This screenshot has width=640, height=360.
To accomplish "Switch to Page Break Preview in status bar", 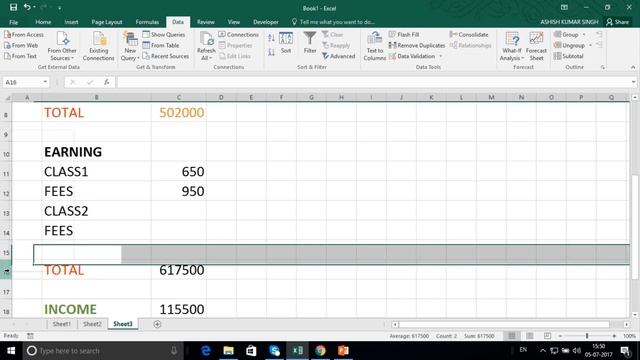I will tap(547, 336).
